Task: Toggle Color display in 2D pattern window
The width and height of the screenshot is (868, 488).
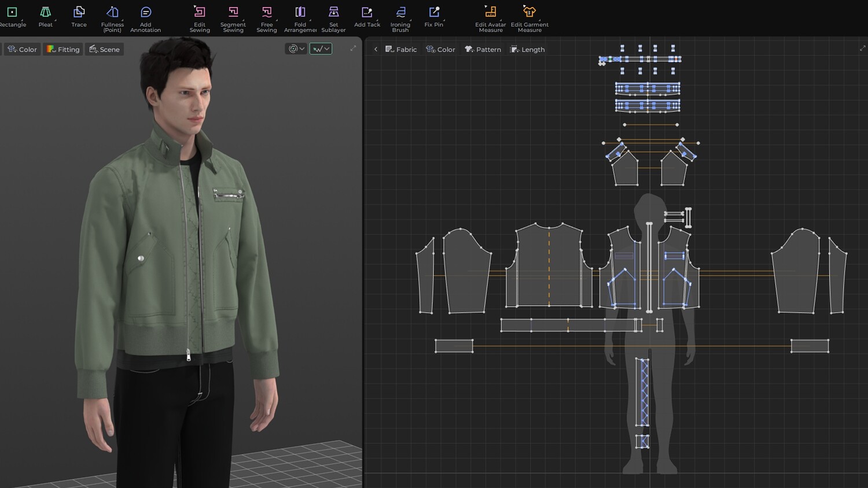Action: [x=440, y=49]
